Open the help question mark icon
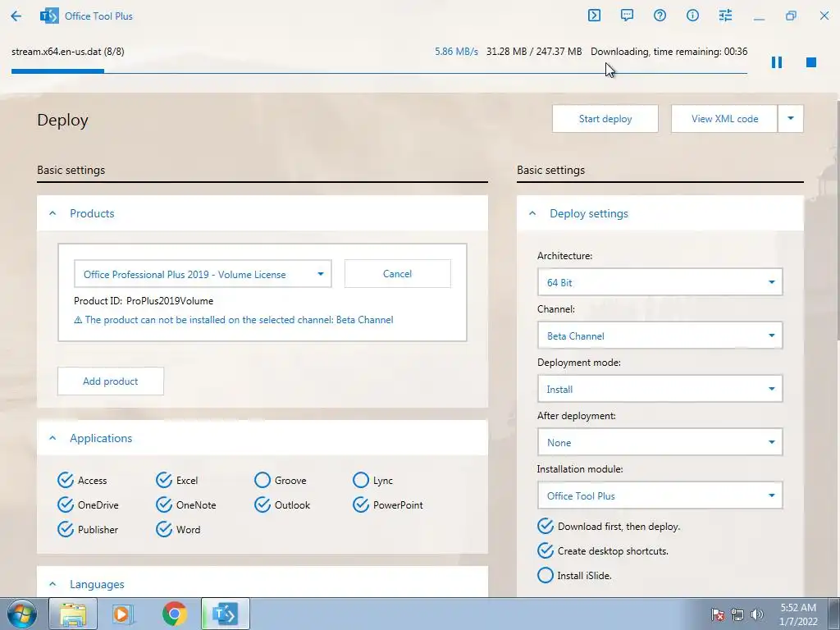The height and width of the screenshot is (630, 840). tap(660, 16)
